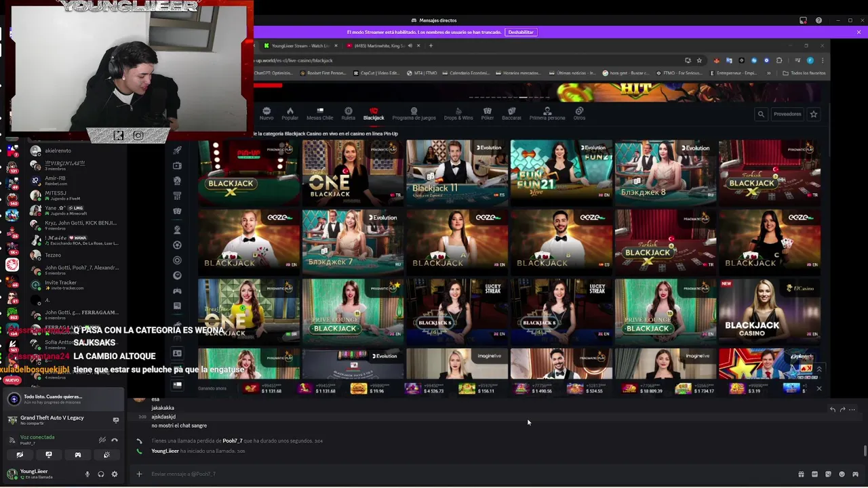
Task: Open emoji picker in chat bar
Action: click(842, 474)
